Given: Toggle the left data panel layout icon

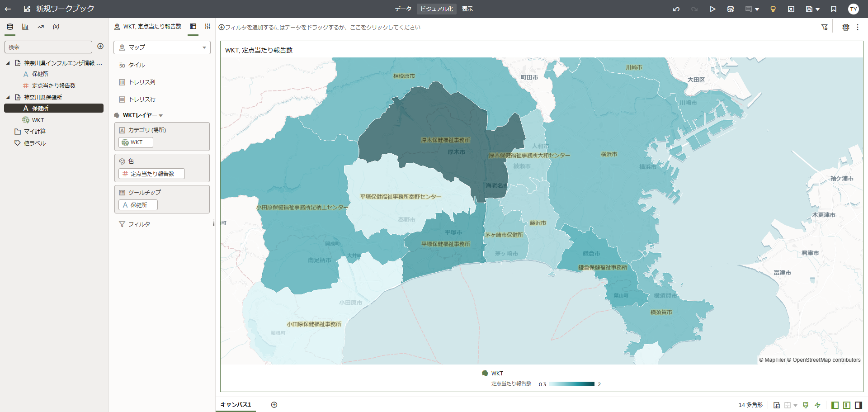Looking at the screenshot, I should [x=835, y=405].
